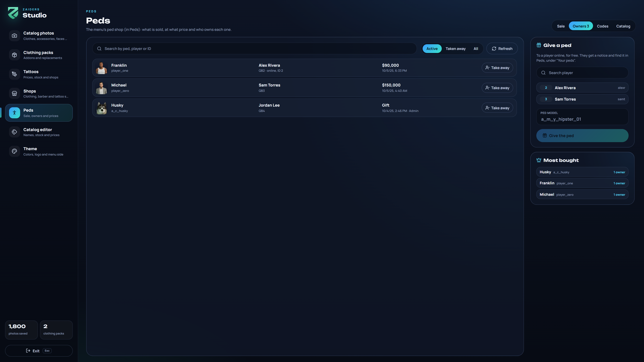
Task: Show All owners filter
Action: pyautogui.click(x=476, y=49)
